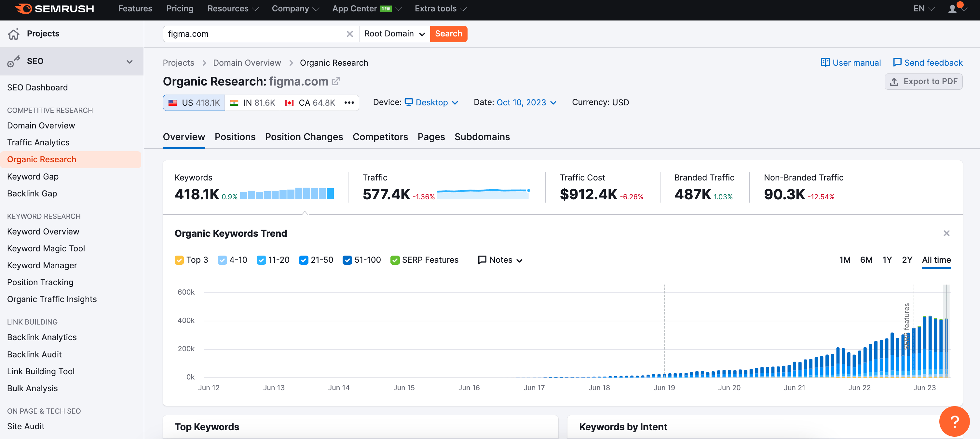Click the Projects home icon

(x=14, y=34)
